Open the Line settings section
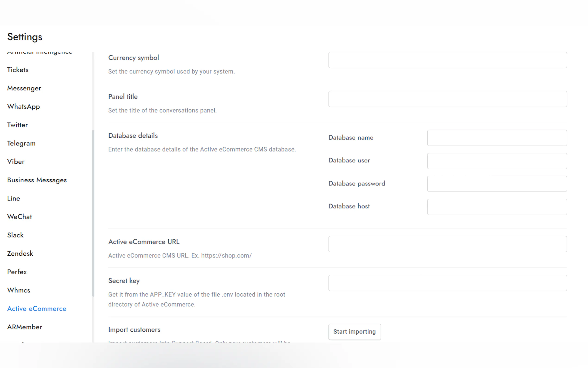Image resolution: width=588 pixels, height=368 pixels. pos(14,198)
